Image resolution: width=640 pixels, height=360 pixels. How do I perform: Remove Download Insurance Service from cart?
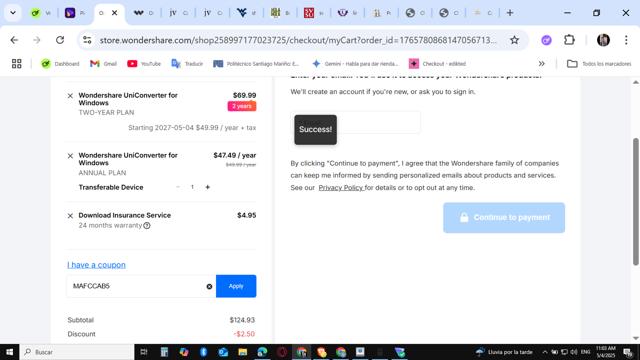click(x=70, y=216)
